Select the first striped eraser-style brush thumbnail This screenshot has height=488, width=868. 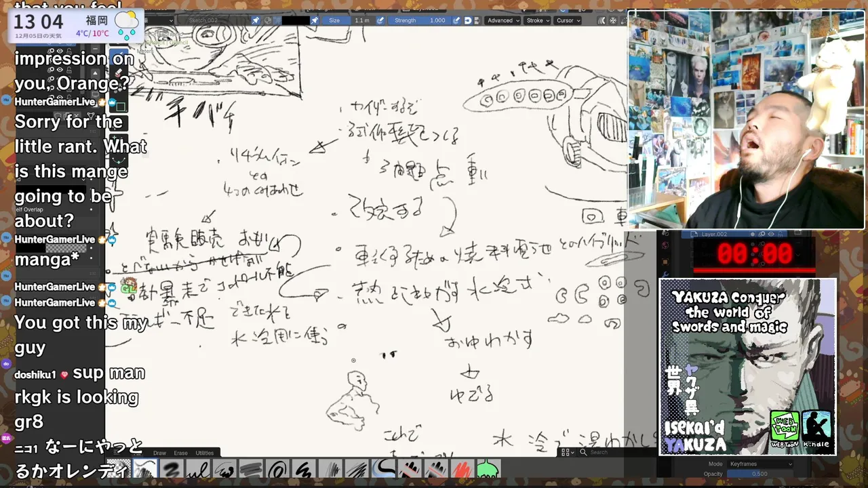tap(410, 469)
